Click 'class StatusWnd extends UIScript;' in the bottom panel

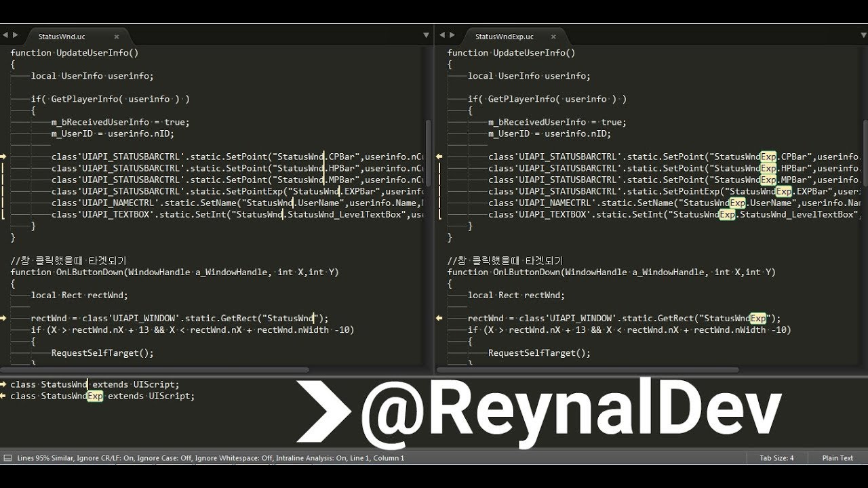pyautogui.click(x=95, y=384)
